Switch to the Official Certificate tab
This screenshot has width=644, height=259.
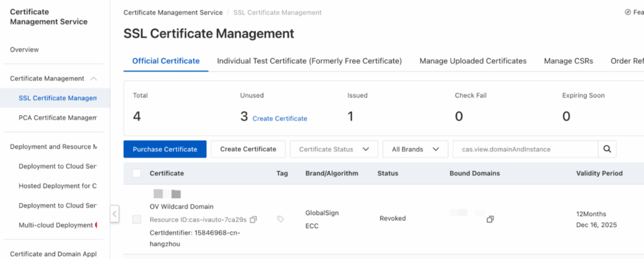(x=165, y=61)
